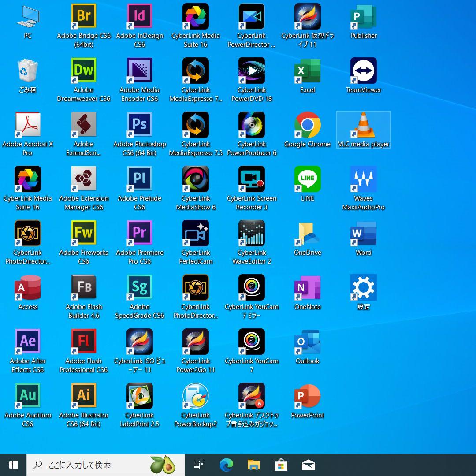Click the VLC media player icon
Image resolution: width=476 pixels, height=476 pixels.
coord(363,124)
